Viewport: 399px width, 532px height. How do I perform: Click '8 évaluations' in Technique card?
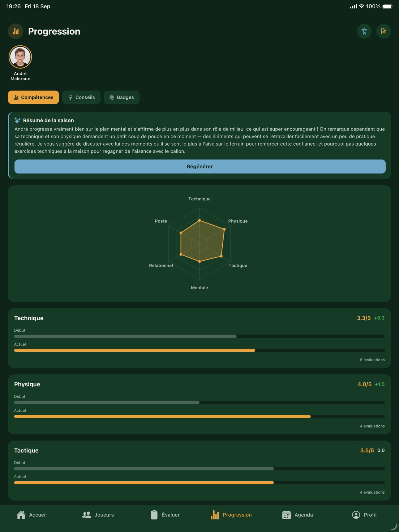point(372,360)
